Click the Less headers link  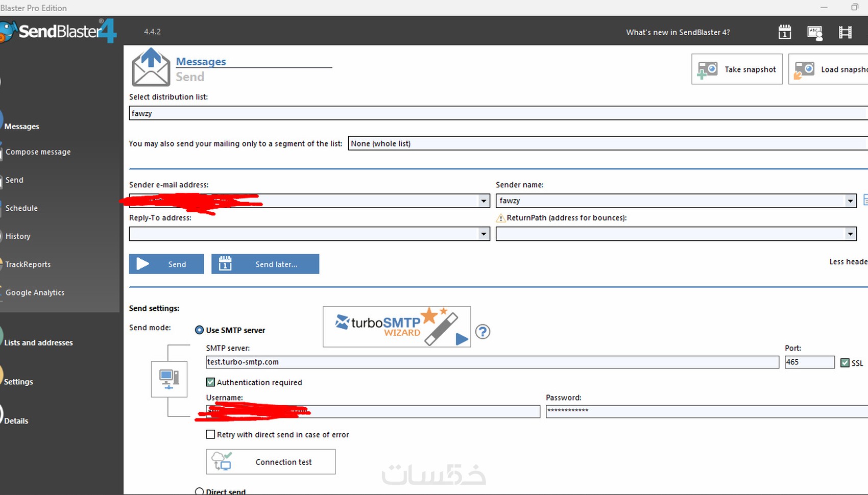pos(849,261)
